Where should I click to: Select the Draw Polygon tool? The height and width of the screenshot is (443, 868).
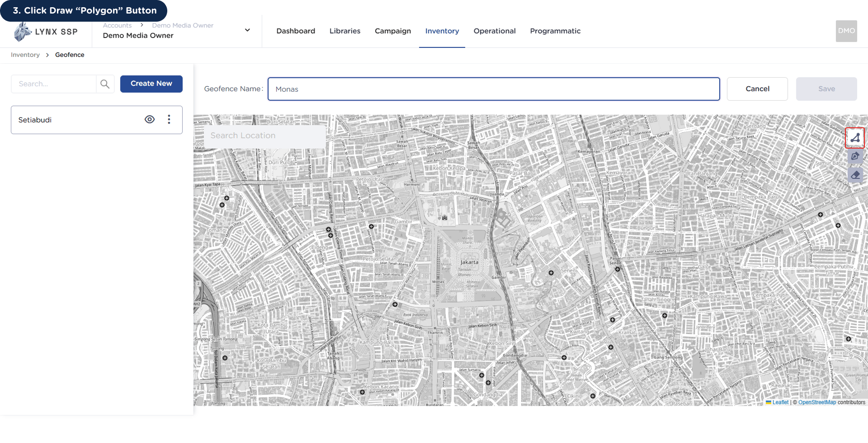855,138
